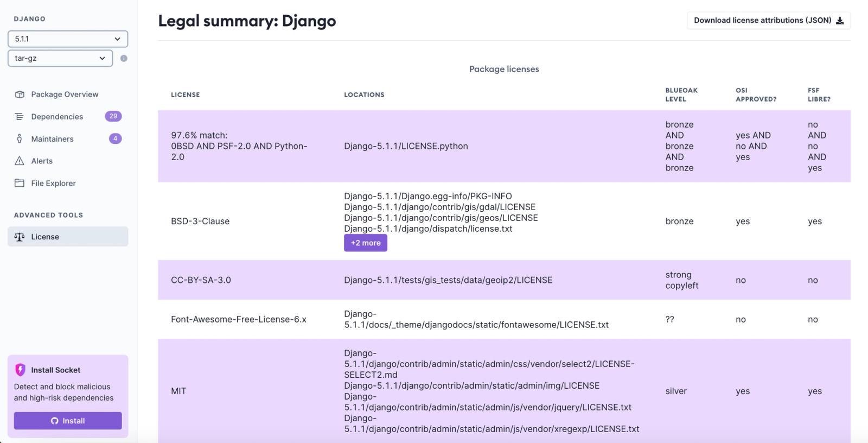Click the Socket shield logo icon
The height and width of the screenshot is (443, 868).
tap(20, 370)
